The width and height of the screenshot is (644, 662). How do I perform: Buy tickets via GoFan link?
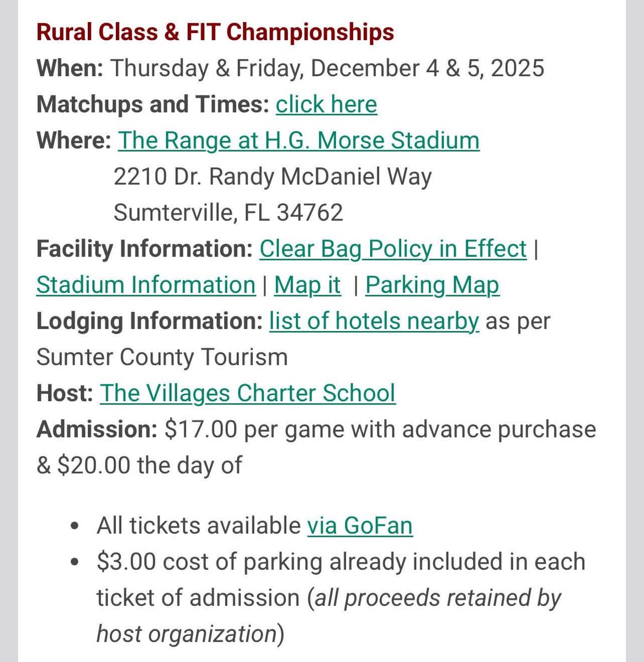coord(360,525)
